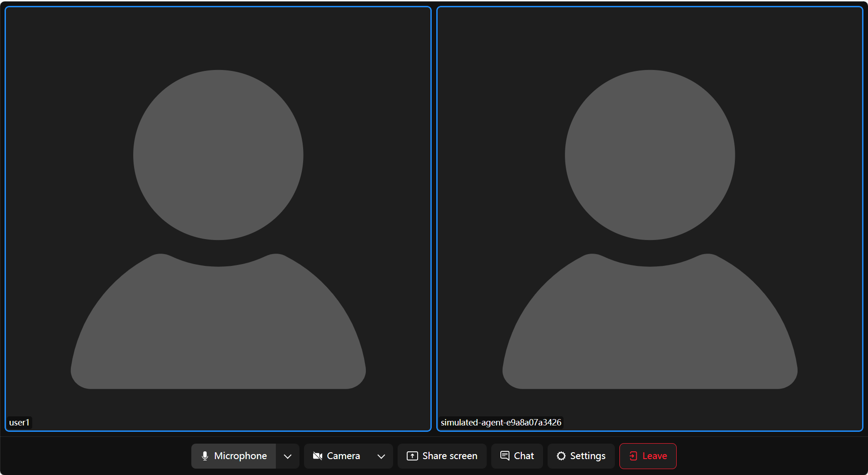Open the Chat panel

tap(517, 456)
